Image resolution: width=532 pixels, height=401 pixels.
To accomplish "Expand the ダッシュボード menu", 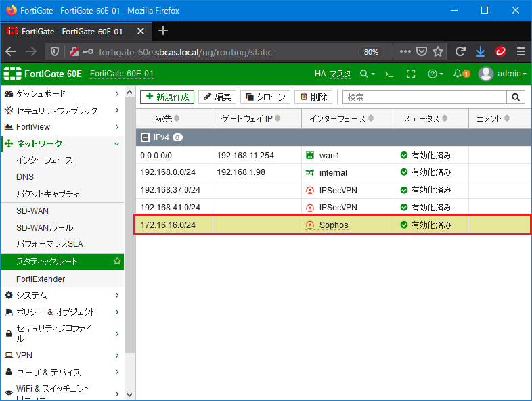I will click(x=62, y=94).
